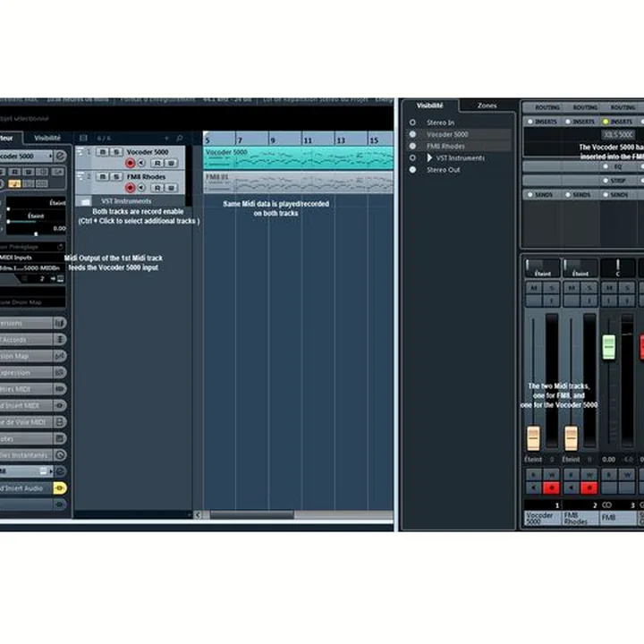Click the edit channel settings icon in the inspector

click(x=61, y=156)
